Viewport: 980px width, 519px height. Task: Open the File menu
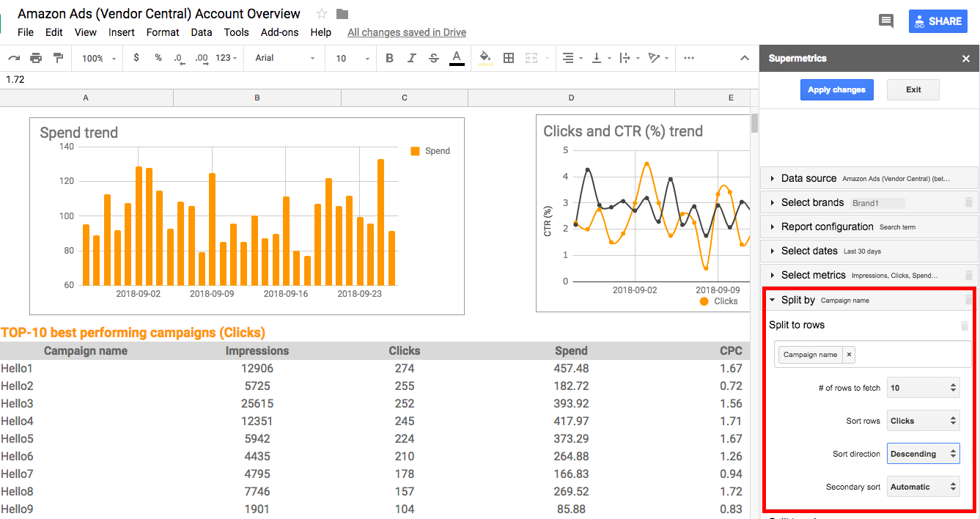coord(26,32)
